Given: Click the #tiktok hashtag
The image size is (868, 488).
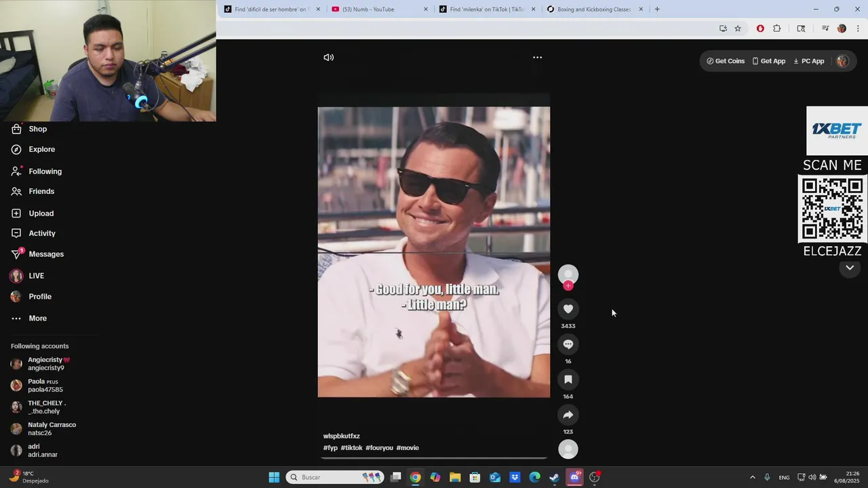Looking at the screenshot, I should pos(351,448).
